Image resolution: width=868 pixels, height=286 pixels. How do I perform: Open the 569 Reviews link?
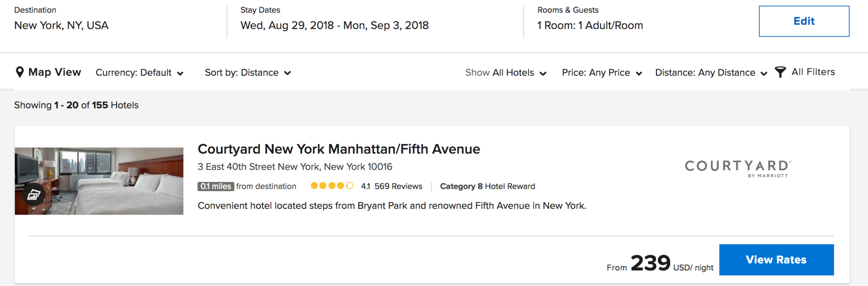[398, 186]
